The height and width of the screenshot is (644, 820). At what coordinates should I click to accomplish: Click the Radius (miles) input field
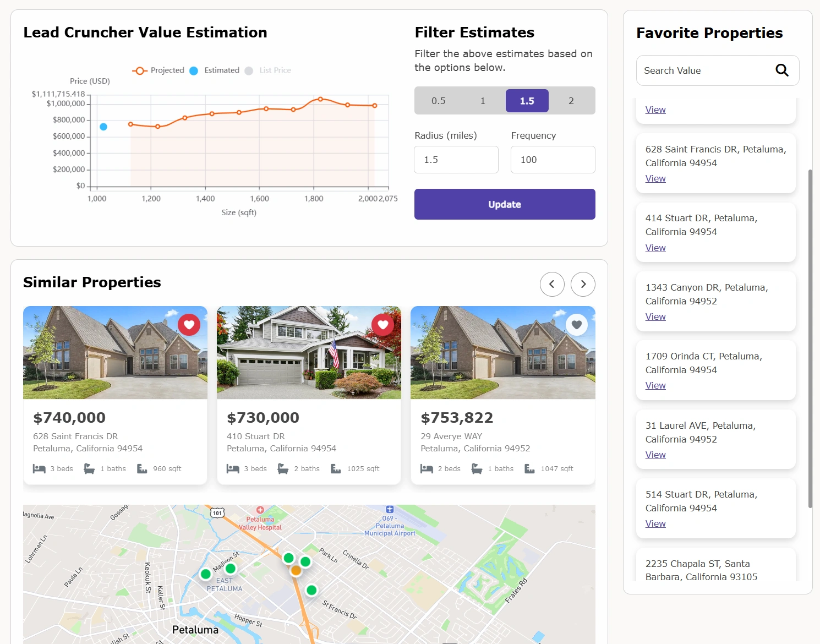(x=456, y=160)
